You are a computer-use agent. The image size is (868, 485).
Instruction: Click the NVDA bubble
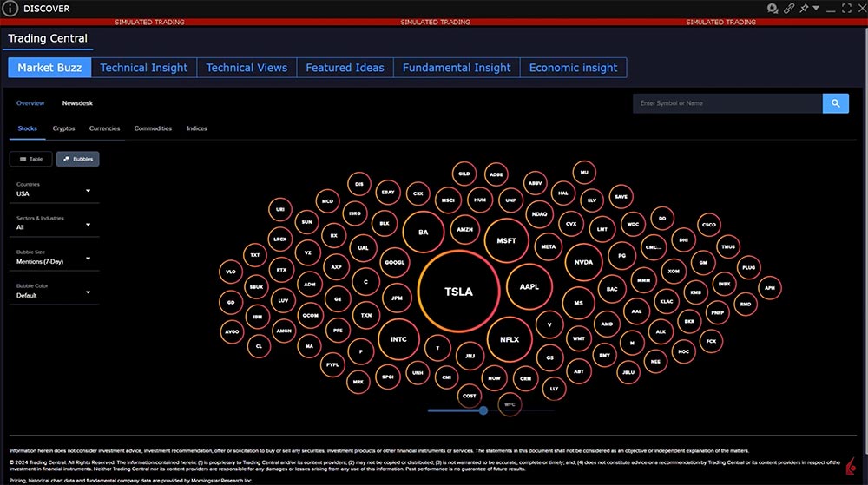pyautogui.click(x=583, y=262)
